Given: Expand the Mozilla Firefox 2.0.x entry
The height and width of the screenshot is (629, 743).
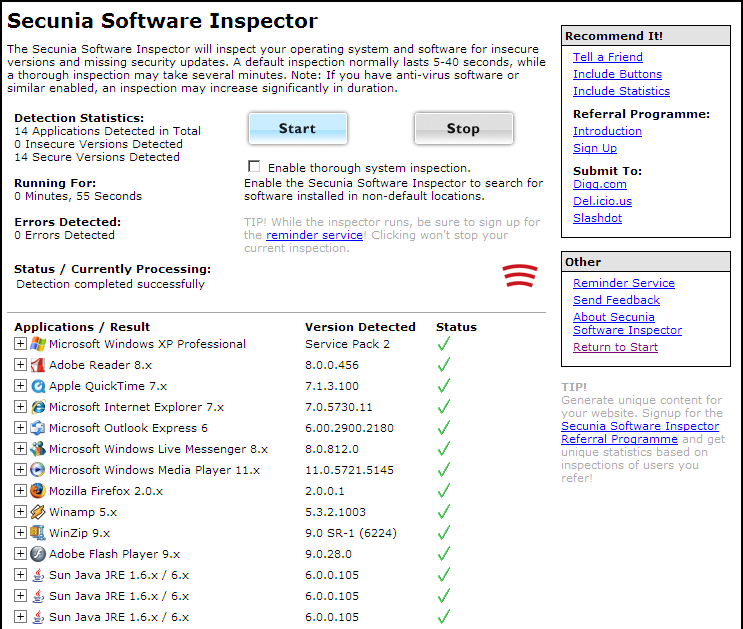Looking at the screenshot, I should coord(20,490).
